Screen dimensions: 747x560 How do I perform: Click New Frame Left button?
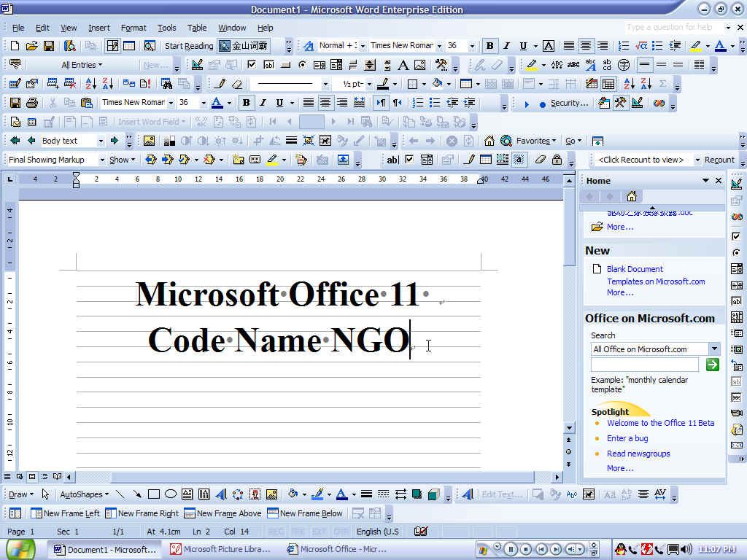pos(65,513)
